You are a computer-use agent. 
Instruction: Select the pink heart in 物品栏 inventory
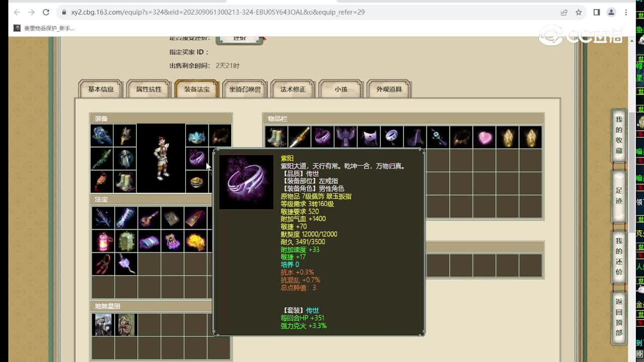[x=485, y=137]
